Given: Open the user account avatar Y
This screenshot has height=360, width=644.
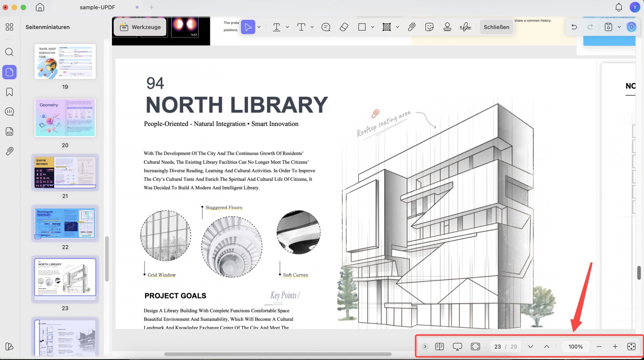Looking at the screenshot, I should click(x=635, y=7).
